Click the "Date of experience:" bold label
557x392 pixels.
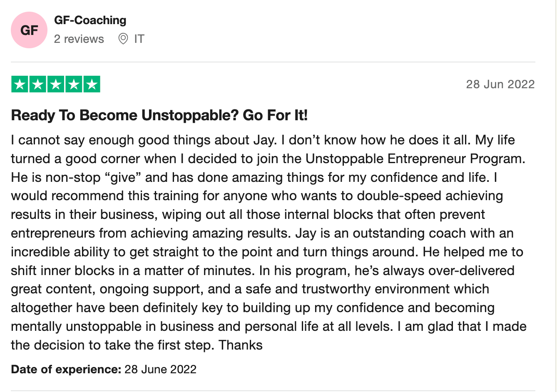point(66,369)
